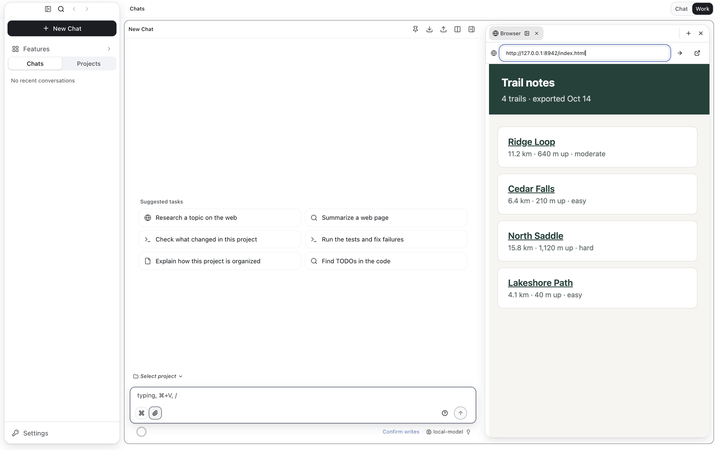Choose 'Summarize a web page' suggestion
This screenshot has width=720, height=450.
point(386,218)
